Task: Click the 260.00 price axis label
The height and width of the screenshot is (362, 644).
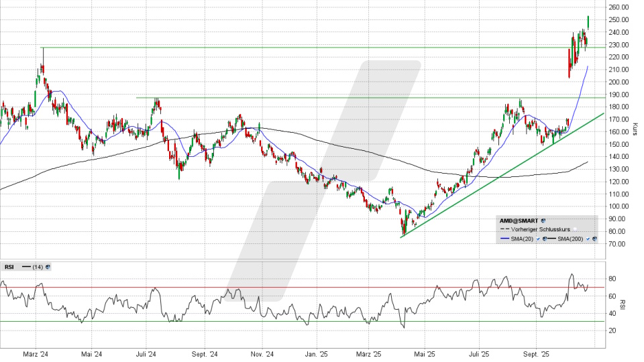Action: (x=618, y=7)
